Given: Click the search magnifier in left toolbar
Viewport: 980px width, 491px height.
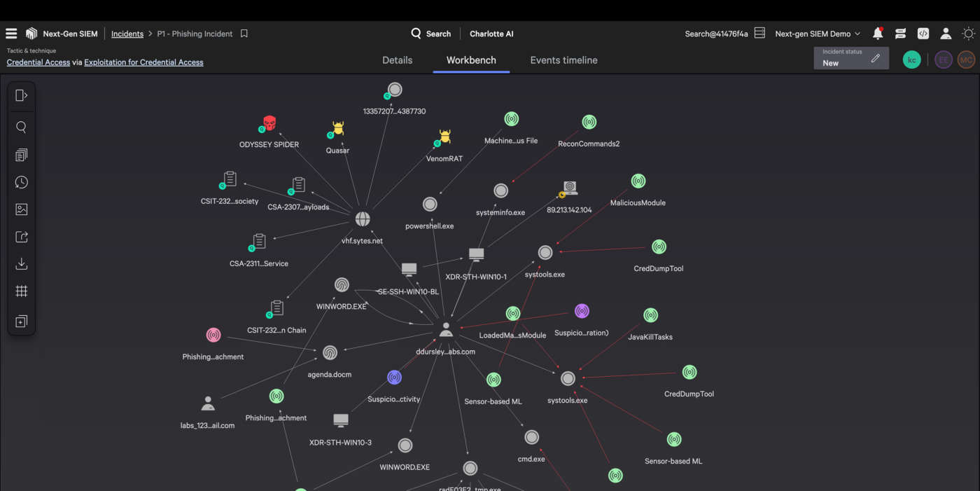Looking at the screenshot, I should pos(22,127).
